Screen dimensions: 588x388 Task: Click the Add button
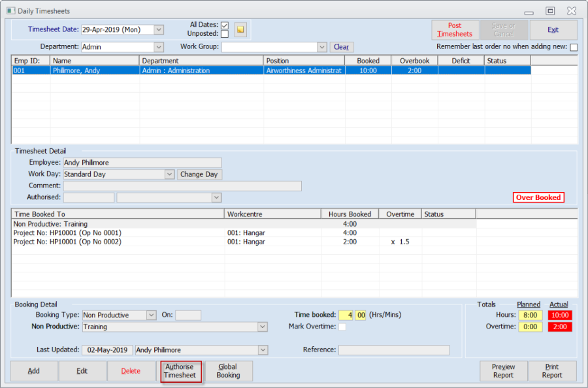[x=34, y=371]
